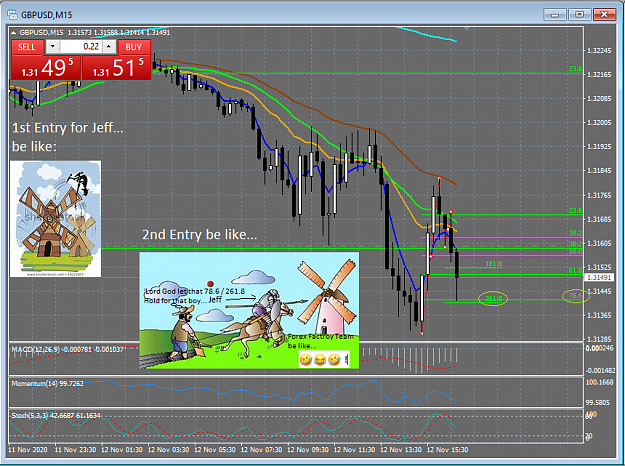Increase lot size with up arrow

pos(109,47)
